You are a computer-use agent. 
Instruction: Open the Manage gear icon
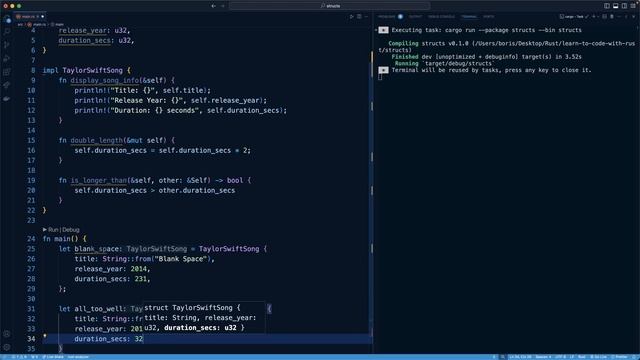point(7,347)
